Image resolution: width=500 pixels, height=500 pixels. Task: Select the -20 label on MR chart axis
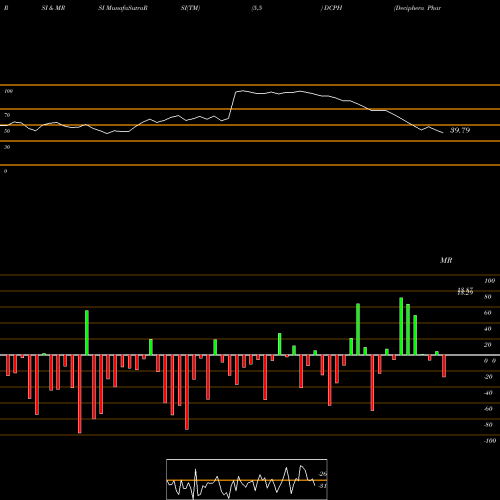(488, 377)
